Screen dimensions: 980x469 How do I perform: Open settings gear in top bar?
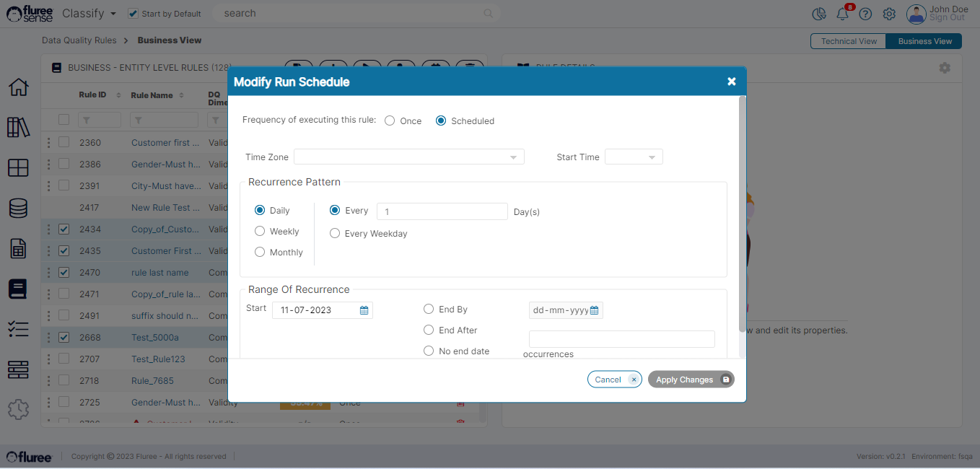pyautogui.click(x=889, y=14)
